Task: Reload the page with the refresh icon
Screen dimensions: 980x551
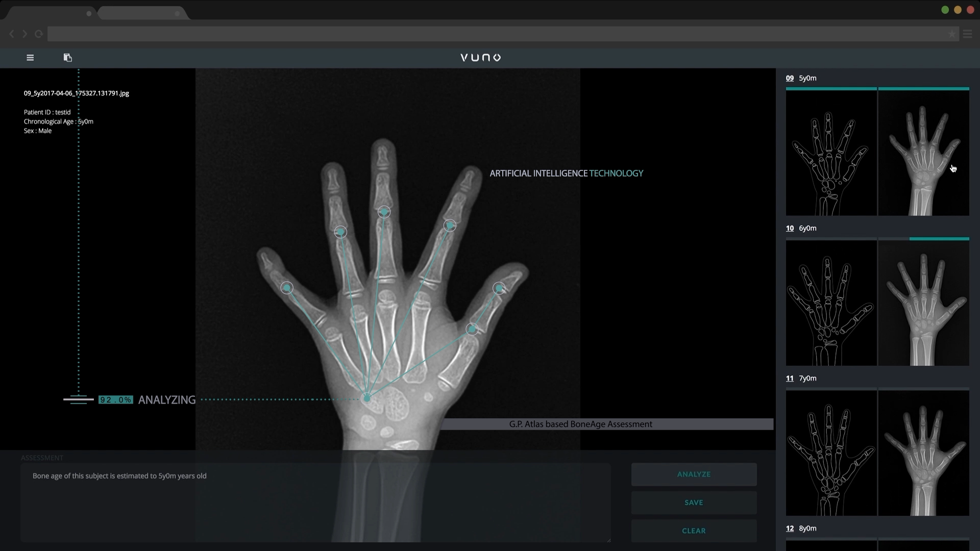Action: [x=39, y=34]
